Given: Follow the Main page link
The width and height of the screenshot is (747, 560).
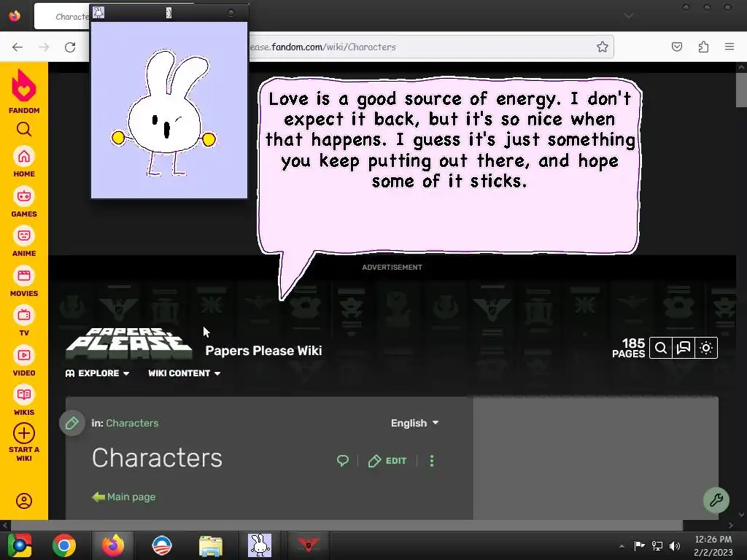Looking at the screenshot, I should click(x=131, y=497).
